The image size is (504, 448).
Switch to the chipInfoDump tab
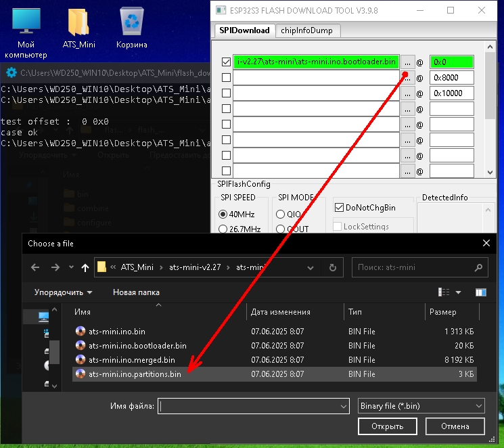(306, 30)
